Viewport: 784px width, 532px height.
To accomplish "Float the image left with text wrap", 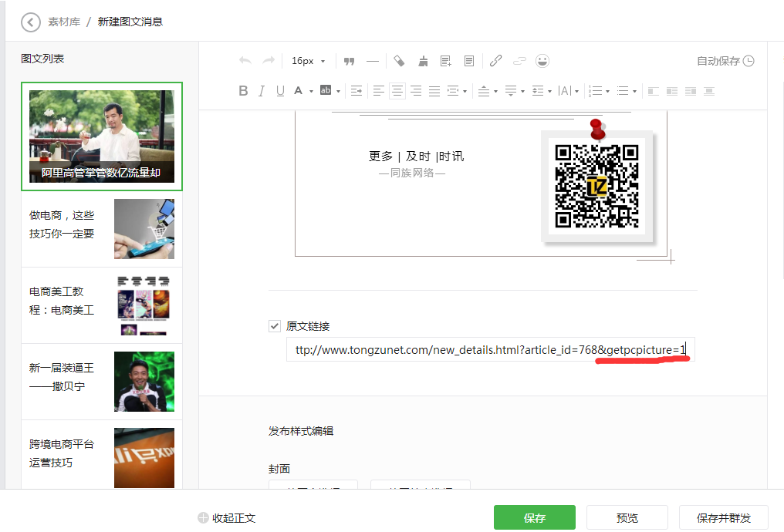I will click(x=672, y=91).
